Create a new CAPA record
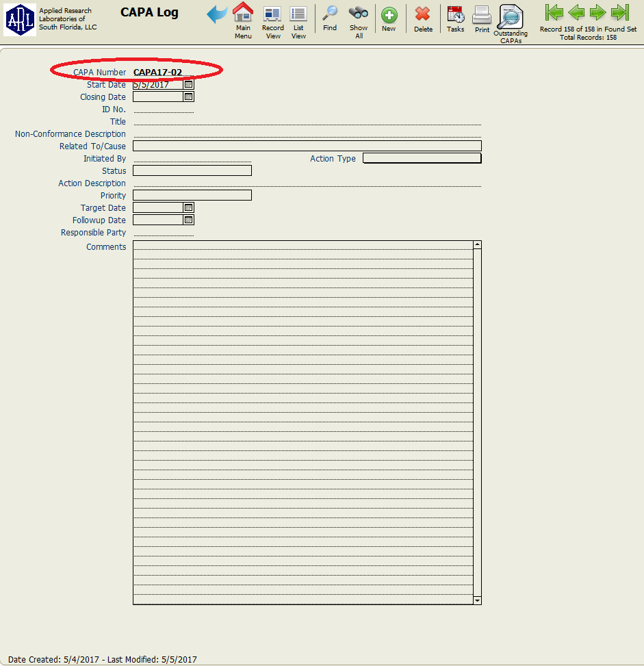The image size is (644, 666). (389, 15)
